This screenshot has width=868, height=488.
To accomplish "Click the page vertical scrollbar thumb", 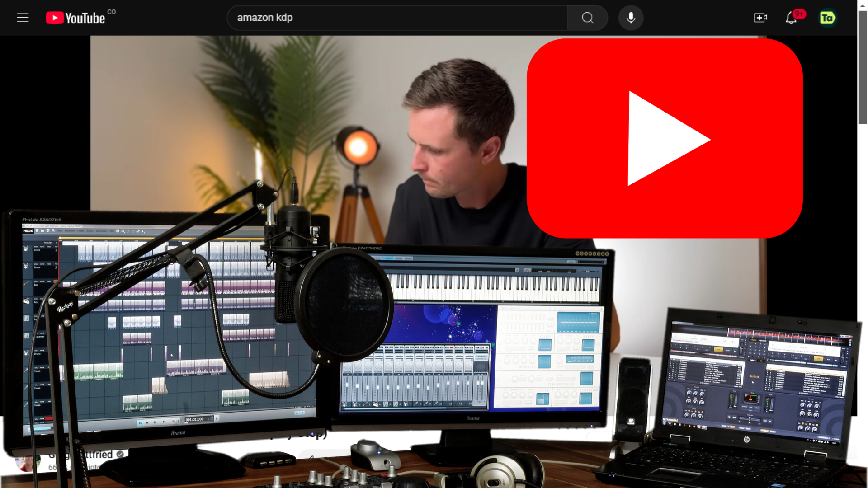I will pyautogui.click(x=863, y=68).
